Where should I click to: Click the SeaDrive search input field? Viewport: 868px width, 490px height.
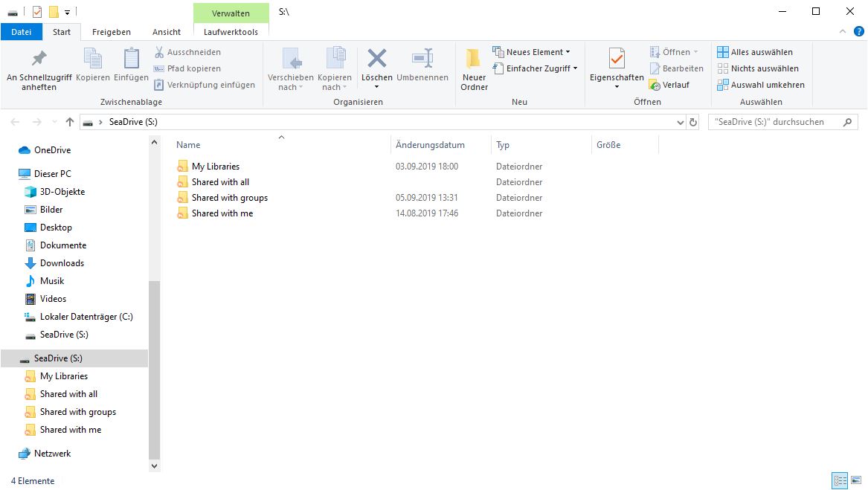[775, 122]
